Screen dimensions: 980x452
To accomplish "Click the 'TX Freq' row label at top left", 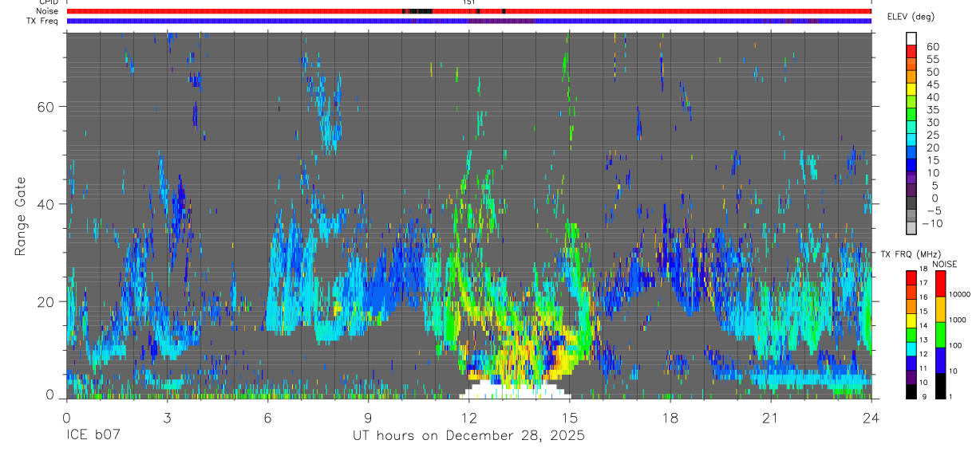I will click(x=44, y=21).
